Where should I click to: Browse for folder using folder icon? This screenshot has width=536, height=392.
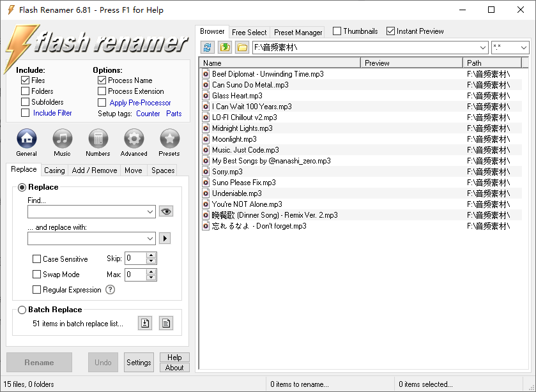pyautogui.click(x=242, y=47)
